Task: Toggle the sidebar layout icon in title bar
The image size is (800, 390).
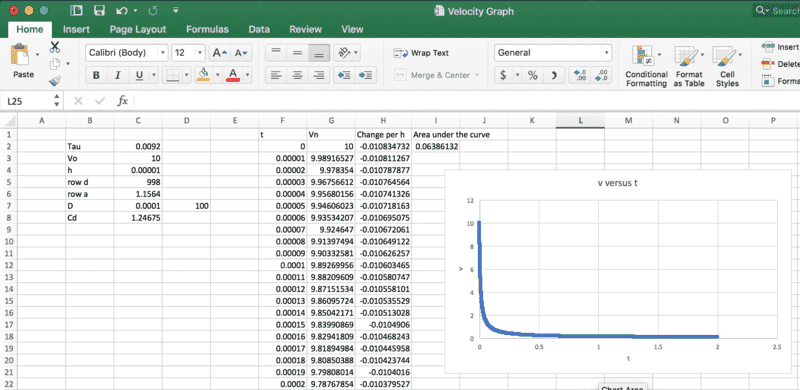Action: (76, 10)
